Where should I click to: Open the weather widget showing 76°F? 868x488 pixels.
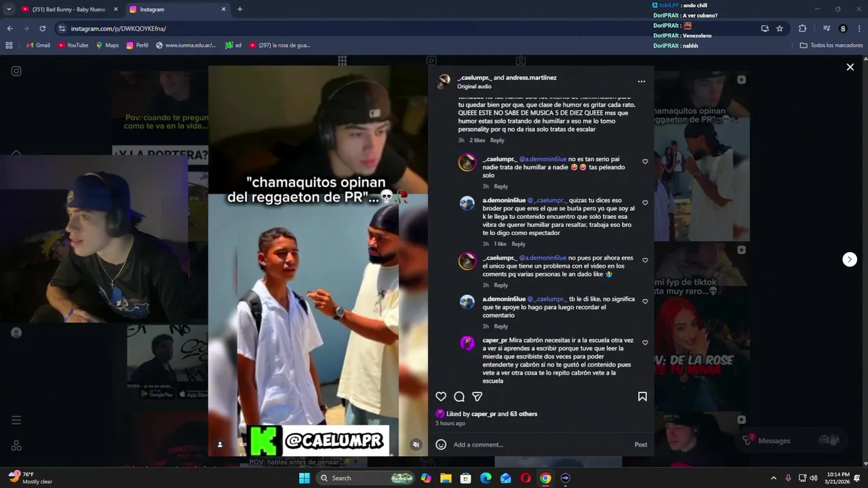tap(31, 478)
